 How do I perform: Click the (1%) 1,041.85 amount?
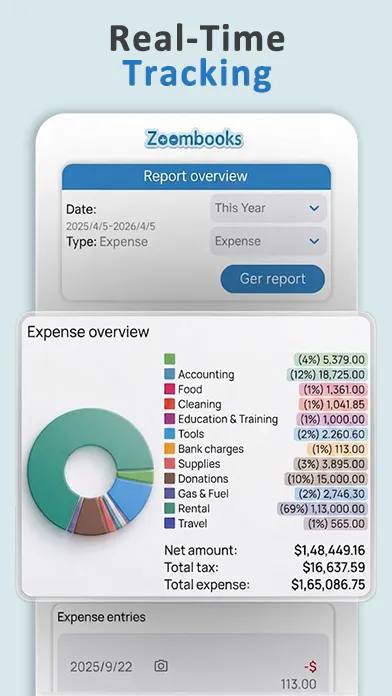click(333, 404)
